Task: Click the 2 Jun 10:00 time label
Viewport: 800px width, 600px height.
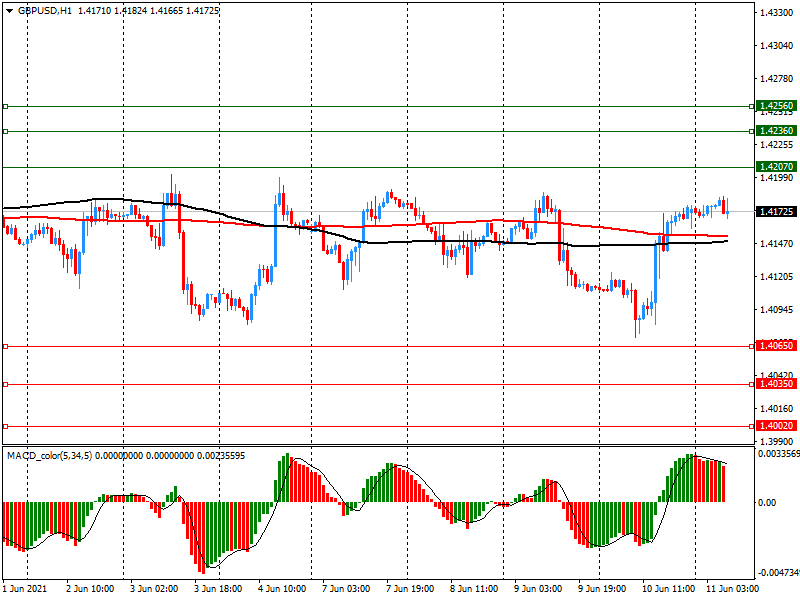Action: pyautogui.click(x=90, y=589)
